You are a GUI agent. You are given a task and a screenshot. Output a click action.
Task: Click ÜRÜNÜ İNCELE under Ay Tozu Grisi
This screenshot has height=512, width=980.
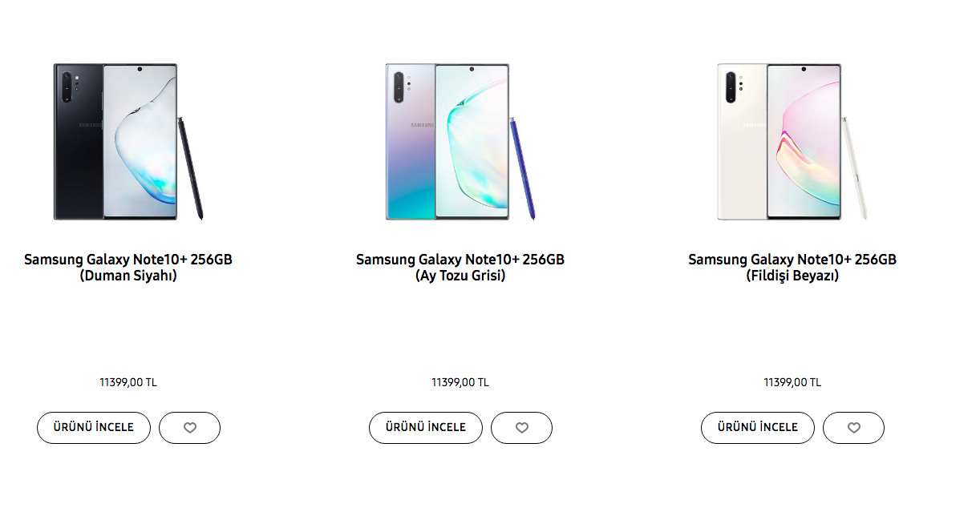tap(426, 428)
